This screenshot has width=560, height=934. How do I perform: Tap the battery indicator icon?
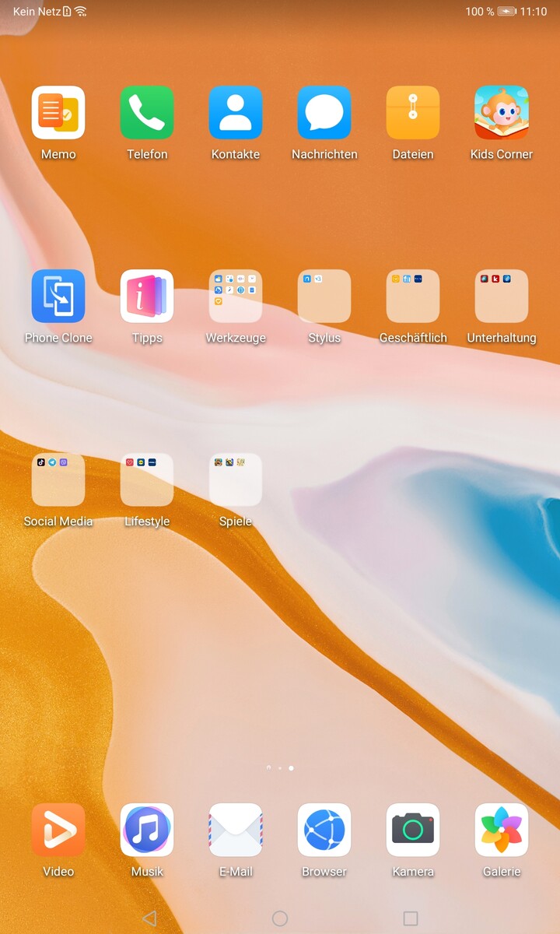(507, 12)
